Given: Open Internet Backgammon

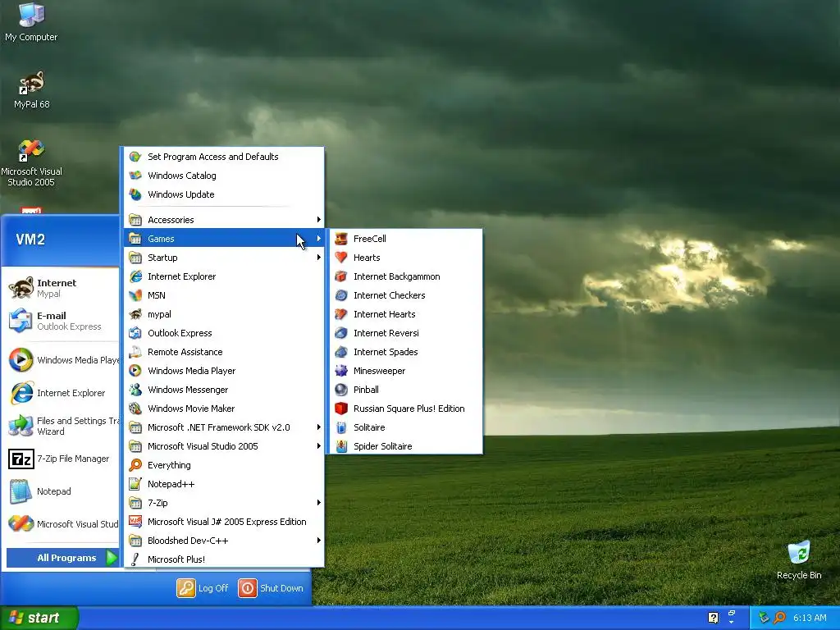Looking at the screenshot, I should coord(405,276).
